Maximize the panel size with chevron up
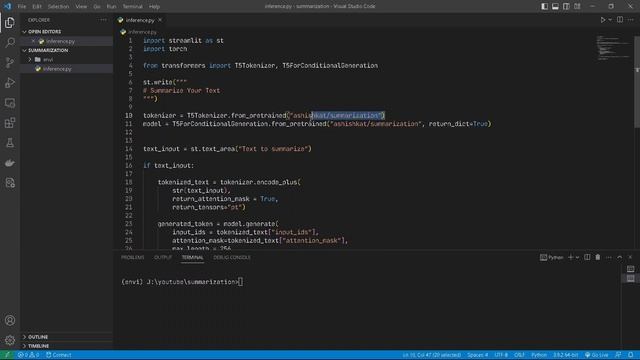This screenshot has height=360, width=640. (620, 257)
